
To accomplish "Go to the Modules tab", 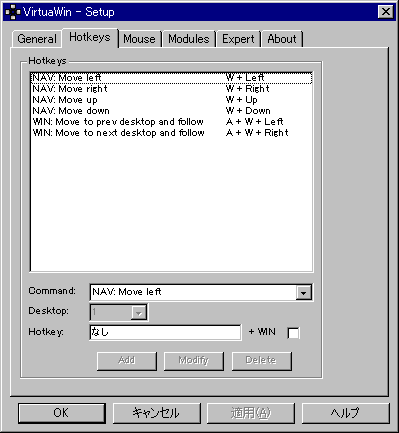I will pos(189,39).
